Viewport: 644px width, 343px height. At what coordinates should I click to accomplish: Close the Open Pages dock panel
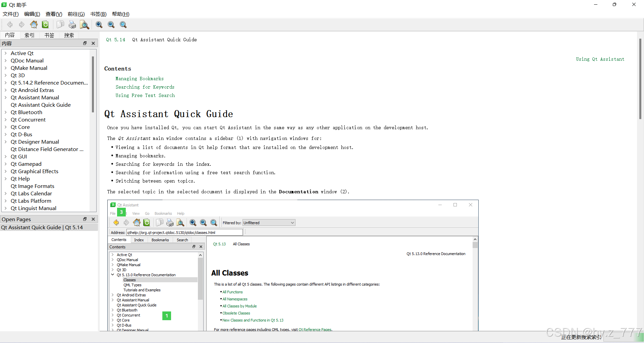point(93,219)
